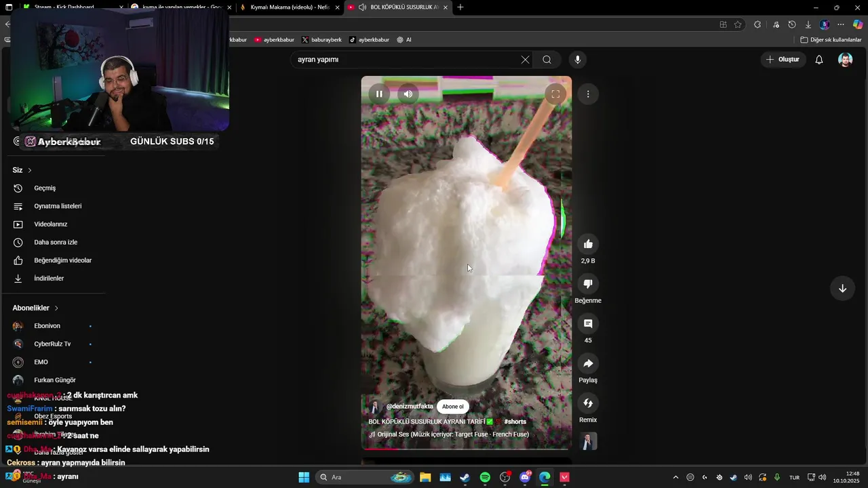868x488 pixels.
Task: Like the Short with 2,9 B likes
Action: 588,244
